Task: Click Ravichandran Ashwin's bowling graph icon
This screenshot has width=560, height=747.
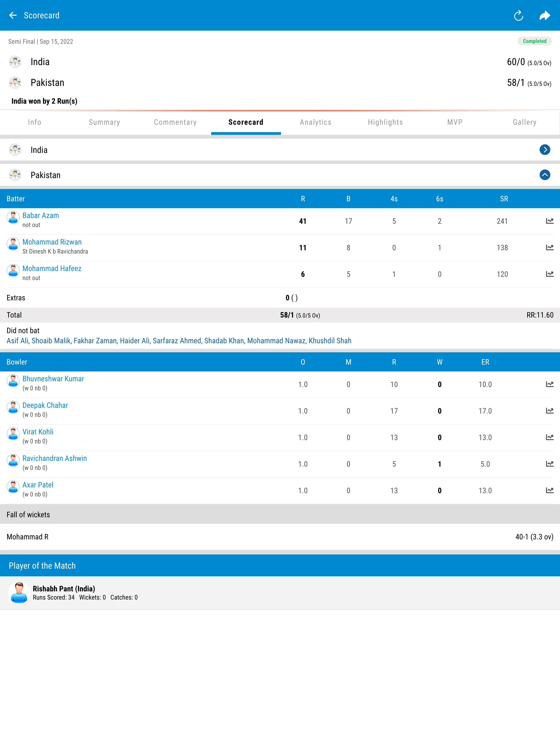Action: click(548, 464)
